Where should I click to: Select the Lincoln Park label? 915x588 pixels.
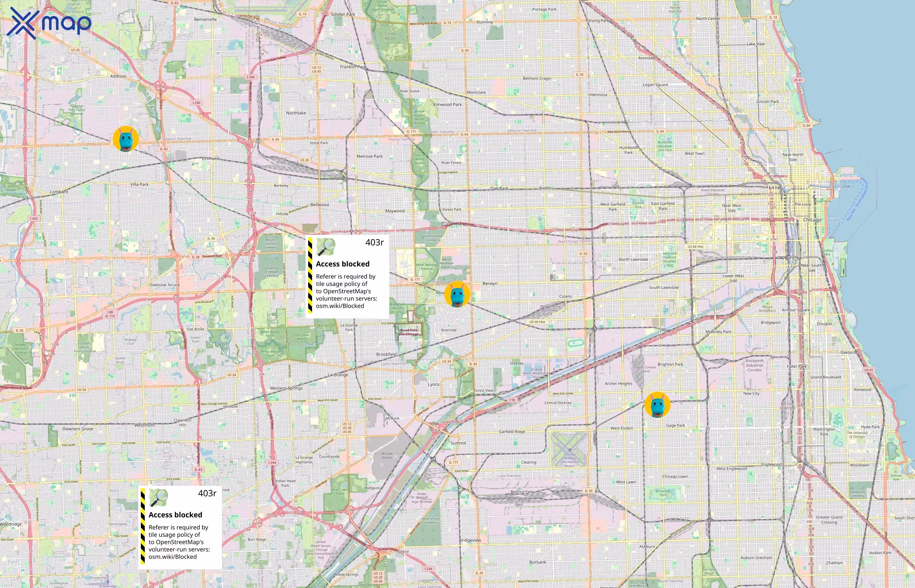coord(768,102)
